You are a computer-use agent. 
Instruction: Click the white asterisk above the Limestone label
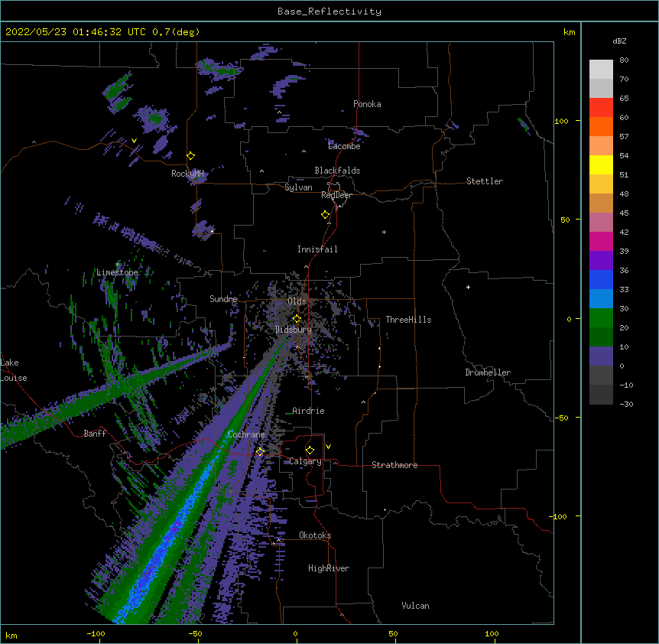(x=118, y=265)
